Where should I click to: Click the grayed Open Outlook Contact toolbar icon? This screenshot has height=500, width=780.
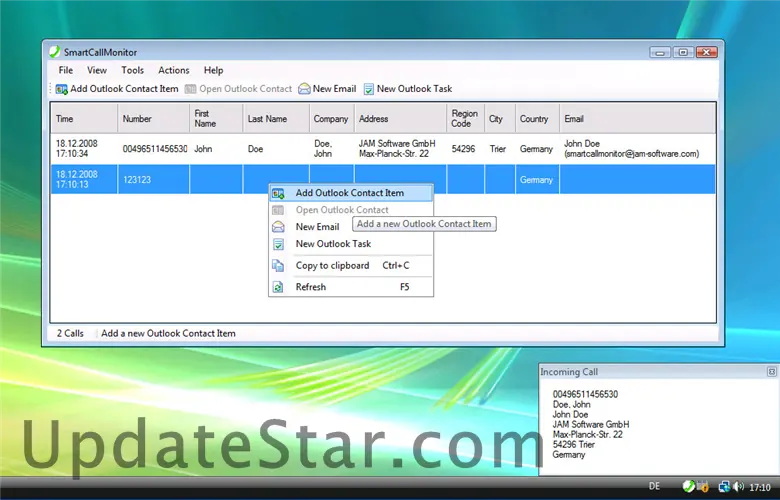click(x=191, y=89)
